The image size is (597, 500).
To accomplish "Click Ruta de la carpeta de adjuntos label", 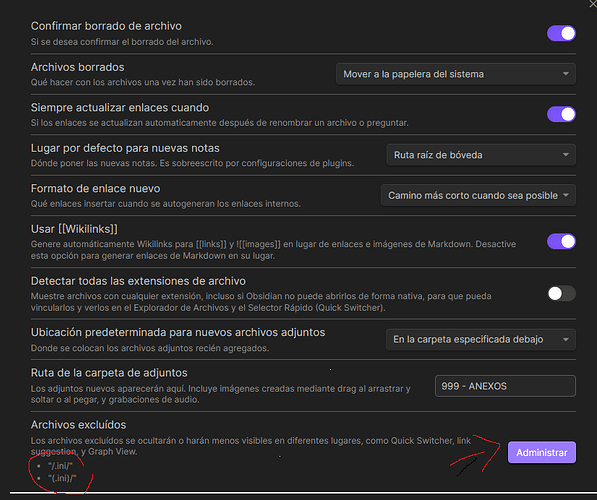I will pyautogui.click(x=109, y=373).
